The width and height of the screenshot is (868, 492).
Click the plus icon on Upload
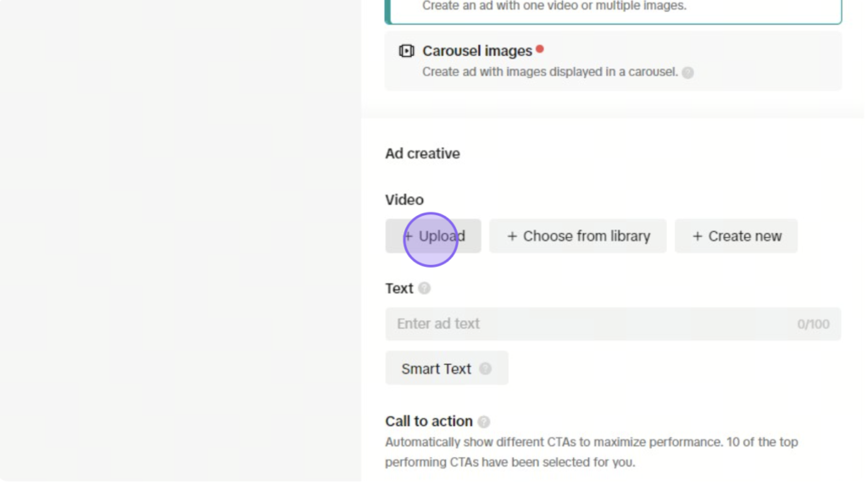(x=408, y=236)
